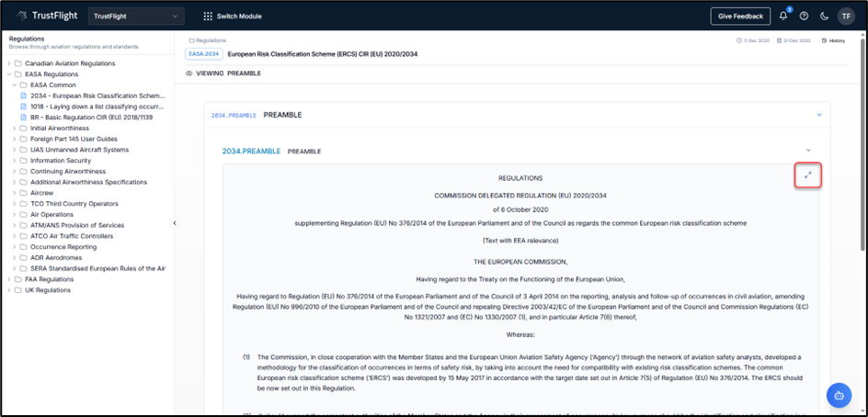The height and width of the screenshot is (417, 868).
Task: Click the 31 Dec 2020 calendar date
Action: point(794,40)
